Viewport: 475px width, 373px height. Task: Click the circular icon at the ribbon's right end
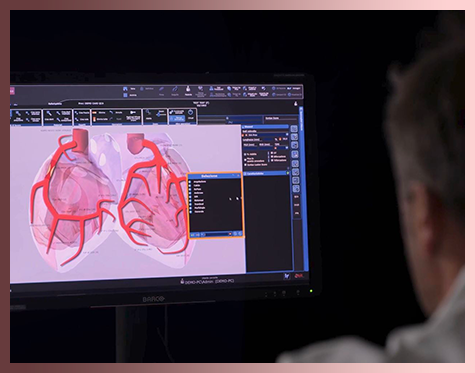191,112
